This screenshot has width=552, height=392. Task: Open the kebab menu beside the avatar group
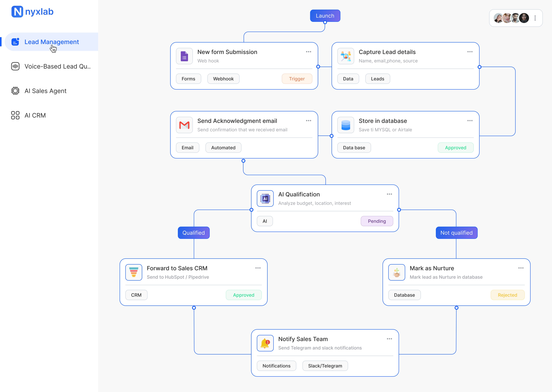(535, 18)
